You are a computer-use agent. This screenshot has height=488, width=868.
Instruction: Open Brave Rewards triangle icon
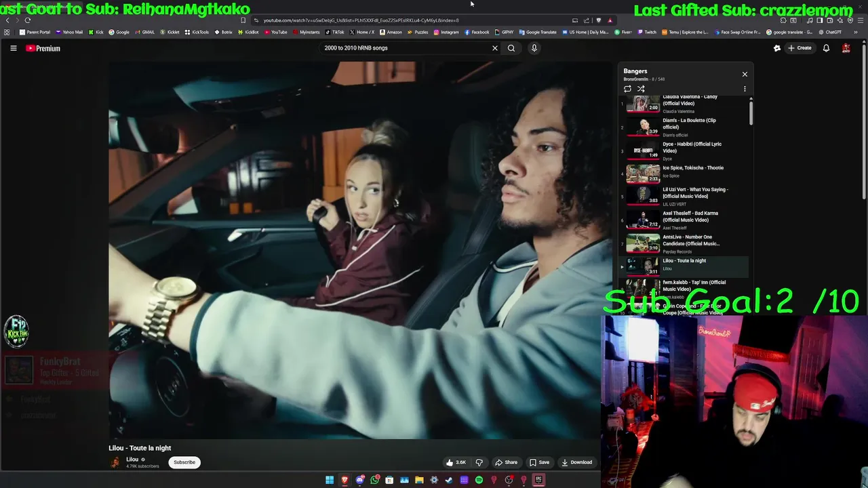(x=610, y=20)
